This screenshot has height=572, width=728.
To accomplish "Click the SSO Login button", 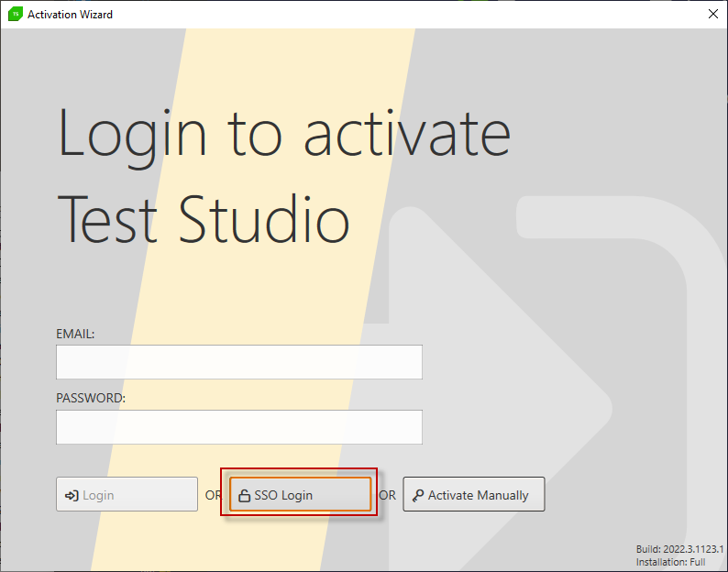I will tap(300, 494).
